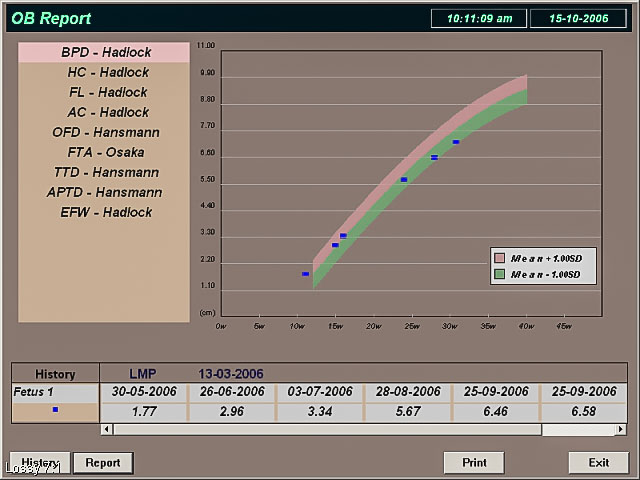Print the OB report
The width and height of the screenshot is (640, 480).
[474, 463]
